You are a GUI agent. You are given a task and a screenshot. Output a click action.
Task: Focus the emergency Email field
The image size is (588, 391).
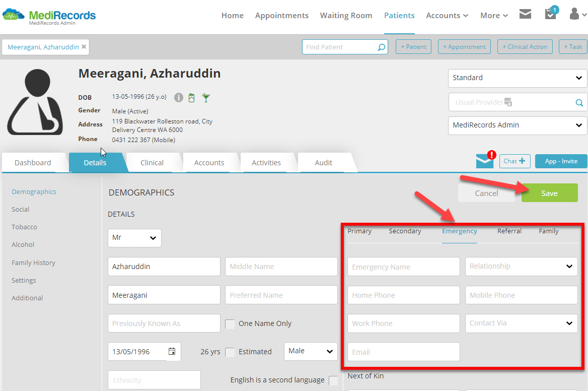pos(404,352)
